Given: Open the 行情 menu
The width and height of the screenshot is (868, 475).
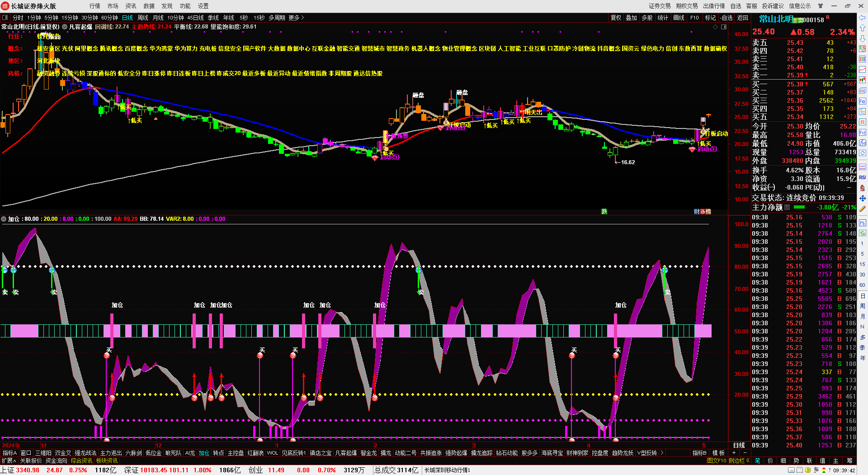Looking at the screenshot, I should point(95,6).
